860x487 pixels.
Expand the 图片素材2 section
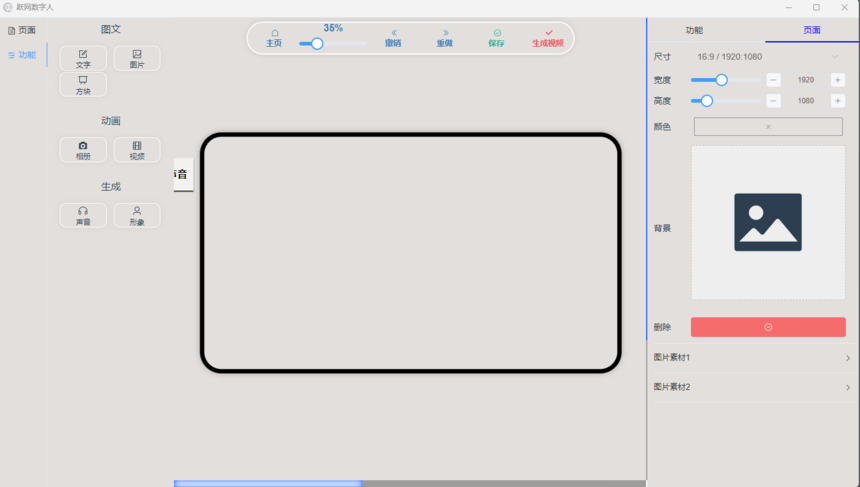(x=752, y=387)
